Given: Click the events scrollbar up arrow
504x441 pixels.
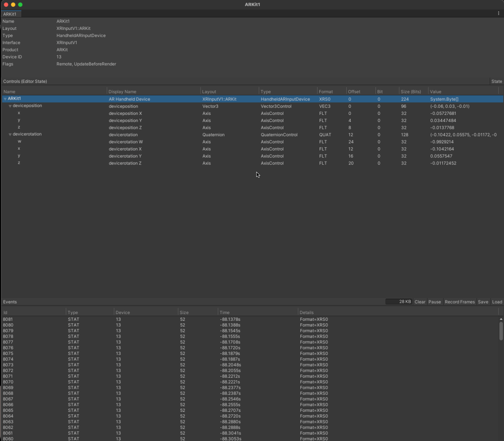Looking at the screenshot, I should tap(501, 319).
